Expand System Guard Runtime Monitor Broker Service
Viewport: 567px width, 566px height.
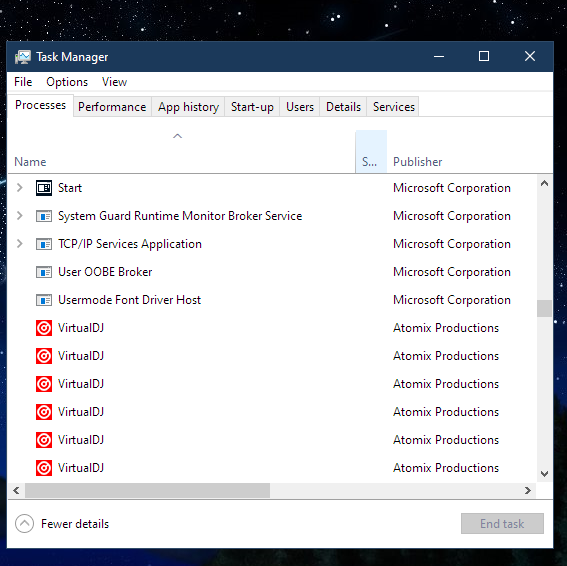pyautogui.click(x=20, y=216)
